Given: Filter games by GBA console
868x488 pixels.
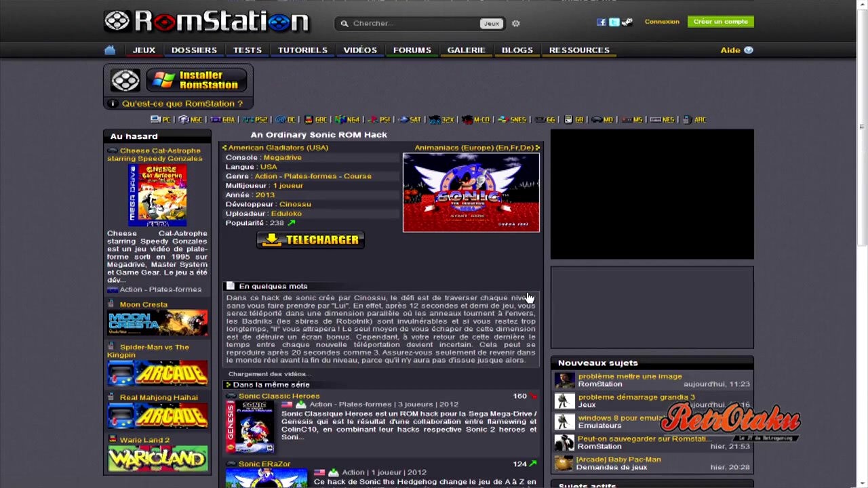Looking at the screenshot, I should [x=222, y=119].
